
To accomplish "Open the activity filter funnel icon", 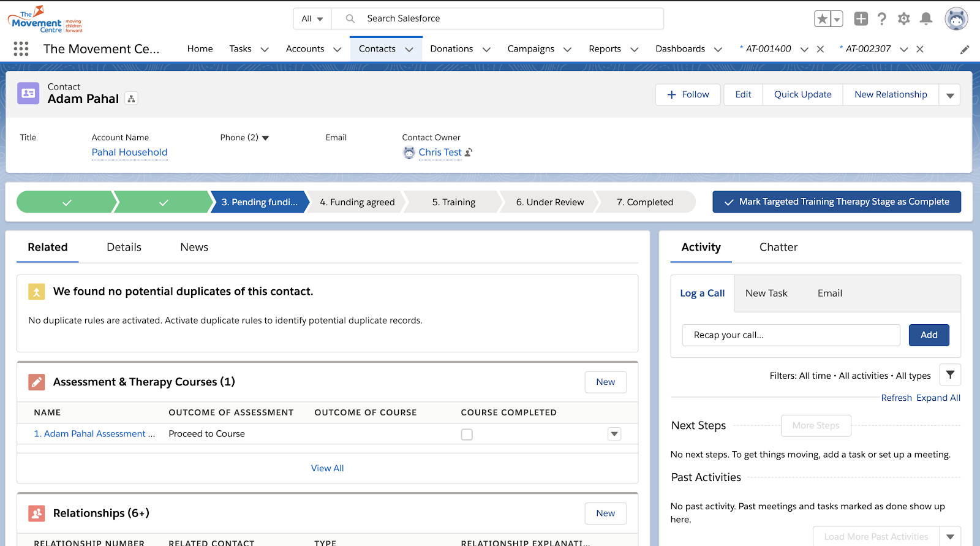I will [950, 374].
